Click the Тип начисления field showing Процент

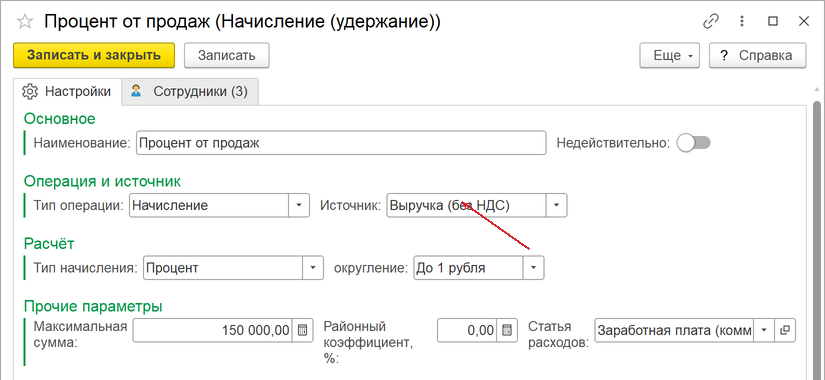(223, 268)
